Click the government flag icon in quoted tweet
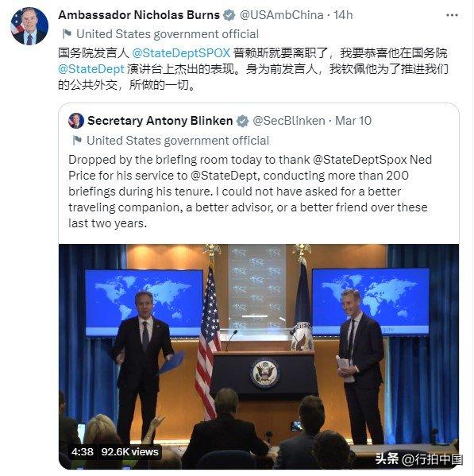The height and width of the screenshot is (476, 474). click(x=77, y=140)
